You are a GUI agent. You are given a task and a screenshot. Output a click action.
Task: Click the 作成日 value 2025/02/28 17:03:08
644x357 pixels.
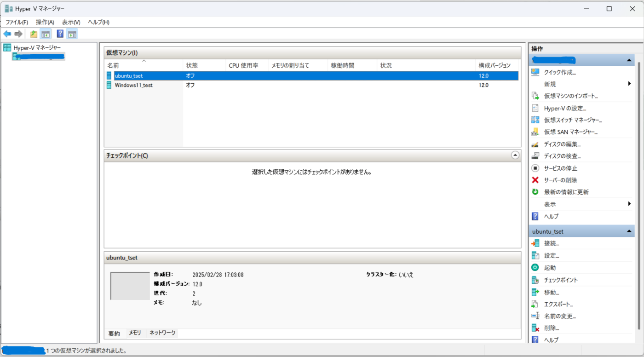coord(218,275)
